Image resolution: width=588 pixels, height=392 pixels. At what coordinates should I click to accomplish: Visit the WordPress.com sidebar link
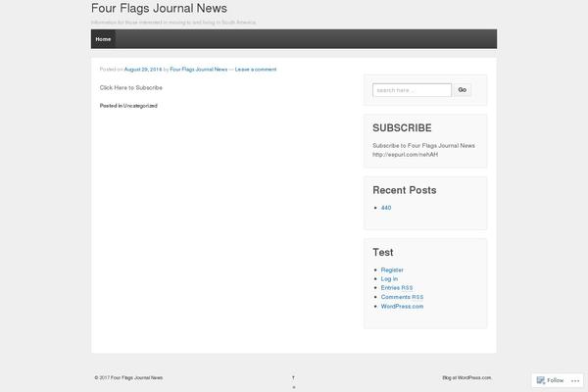402,307
